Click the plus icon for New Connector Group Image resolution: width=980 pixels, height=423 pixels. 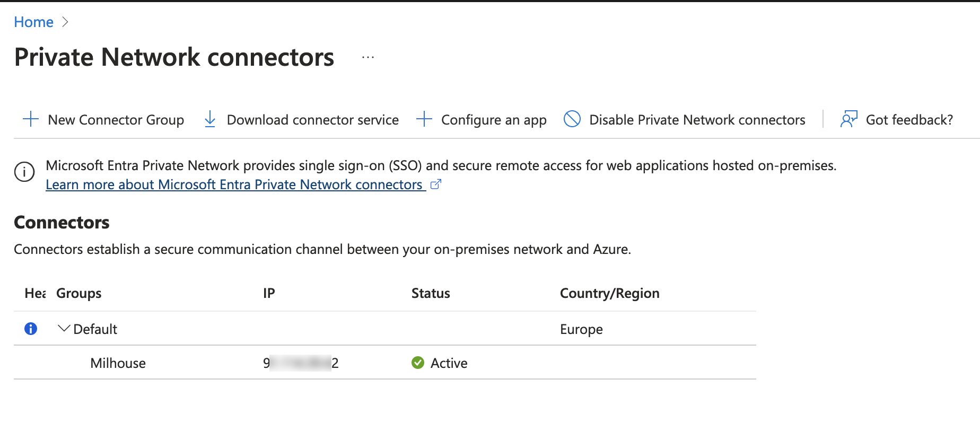point(31,119)
